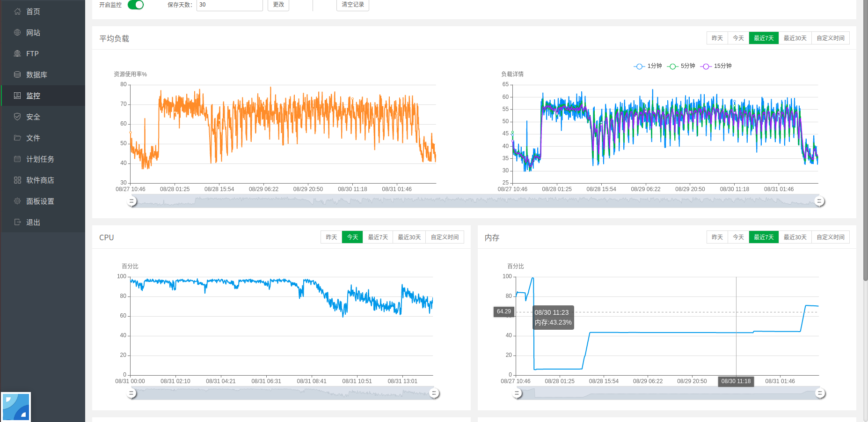Click the 计划任务 calendar icon
This screenshot has height=422, width=868.
coord(17,159)
